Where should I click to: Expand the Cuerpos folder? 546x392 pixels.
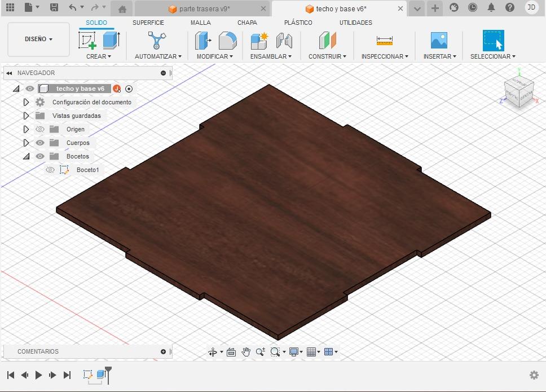26,143
